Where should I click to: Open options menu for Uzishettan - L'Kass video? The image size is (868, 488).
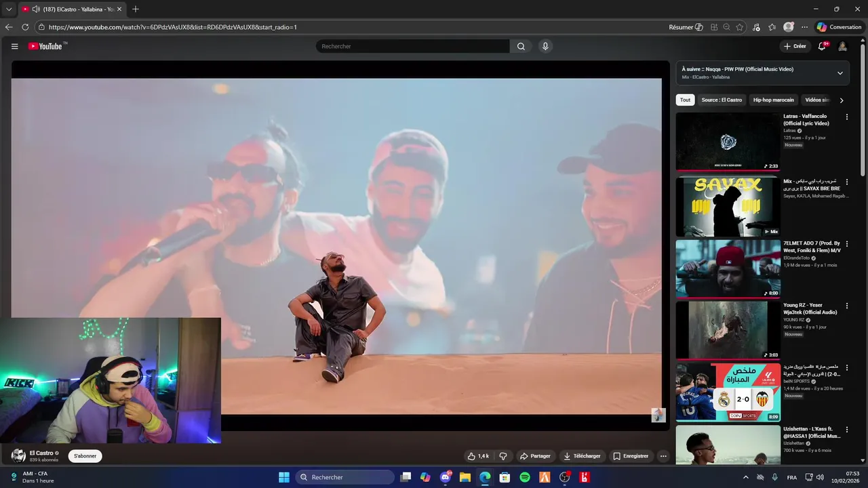coord(846,430)
